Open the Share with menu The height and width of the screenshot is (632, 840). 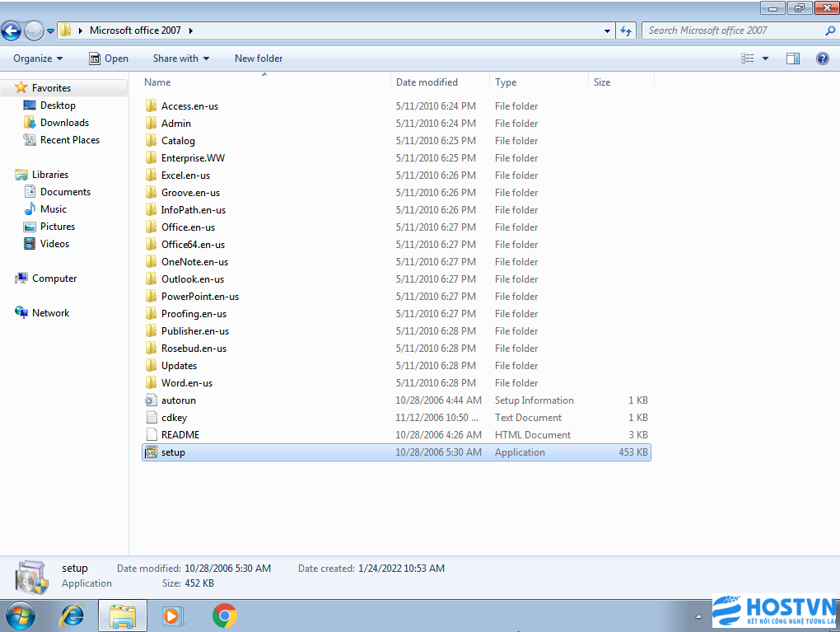coord(181,59)
